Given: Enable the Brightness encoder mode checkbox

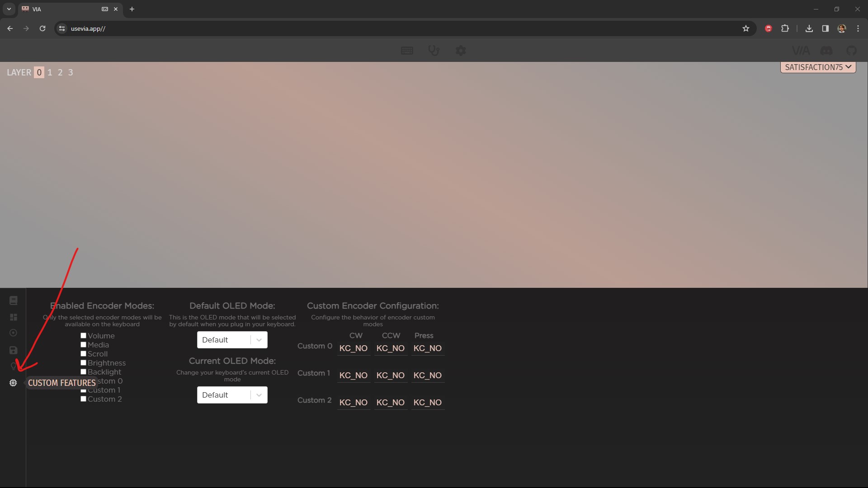Looking at the screenshot, I should click(x=83, y=363).
